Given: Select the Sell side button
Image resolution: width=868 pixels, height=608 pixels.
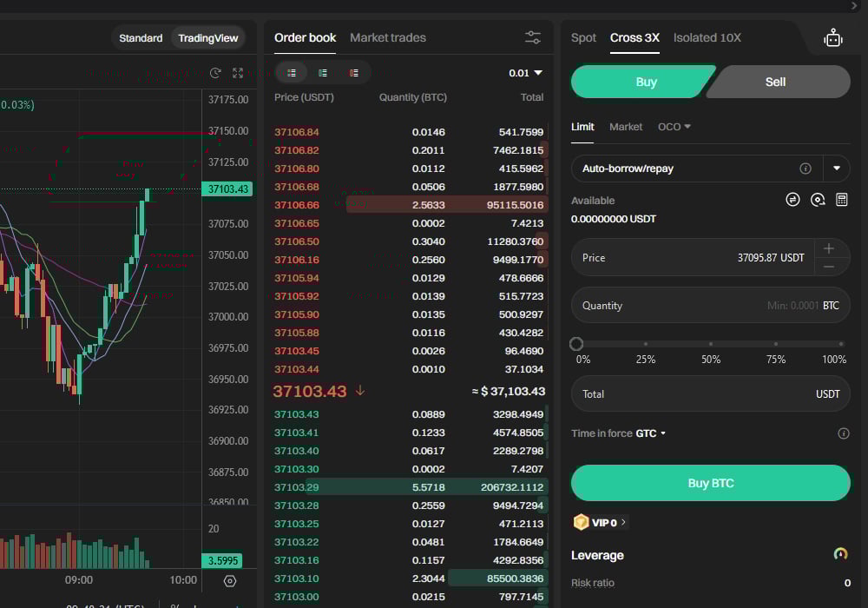Looking at the screenshot, I should click(775, 82).
